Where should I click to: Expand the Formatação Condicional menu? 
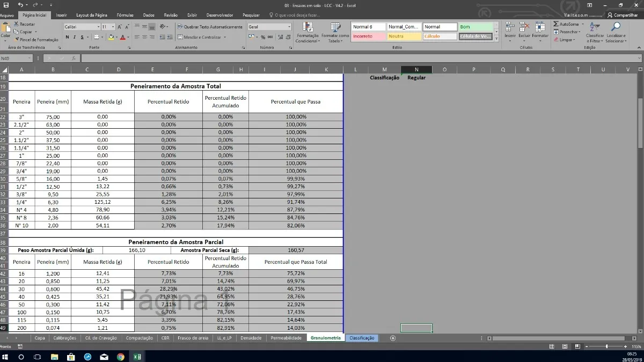click(307, 33)
